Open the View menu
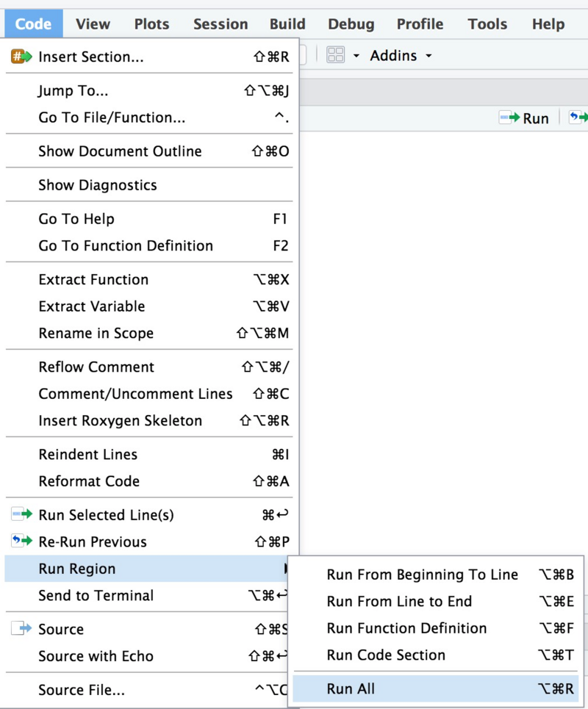The image size is (588, 709). pyautogui.click(x=93, y=24)
